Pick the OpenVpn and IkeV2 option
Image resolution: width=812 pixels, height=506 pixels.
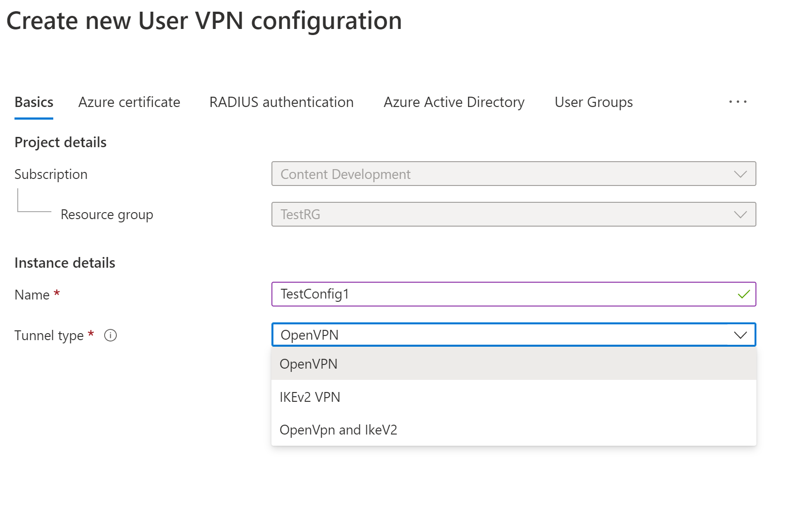coord(338,430)
